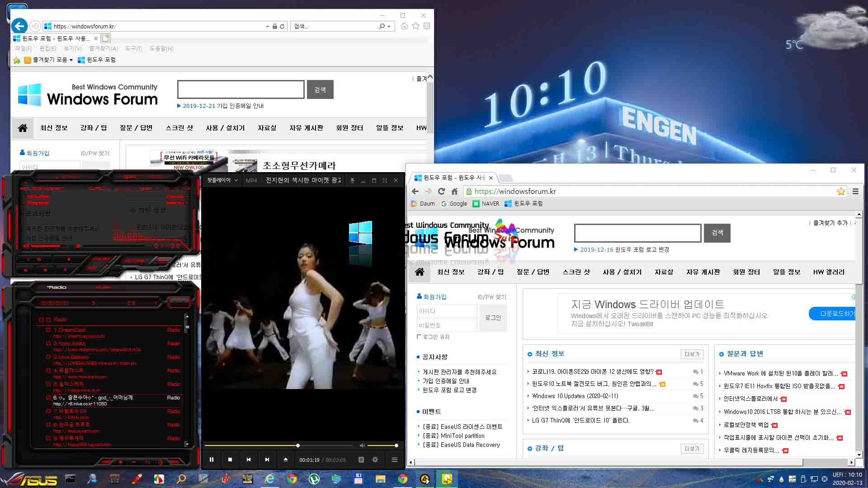Launch uTorrent from taskbar
The height and width of the screenshot is (488, 868).
(x=314, y=479)
